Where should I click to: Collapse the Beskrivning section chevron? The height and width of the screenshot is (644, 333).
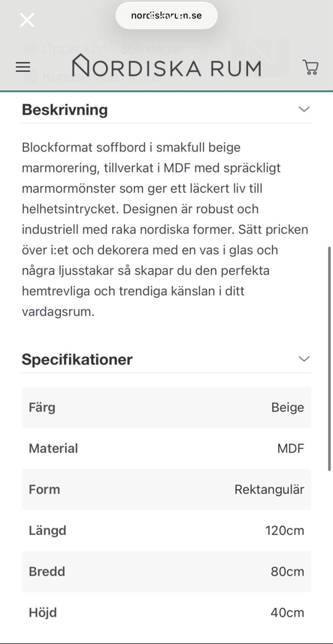pos(304,109)
